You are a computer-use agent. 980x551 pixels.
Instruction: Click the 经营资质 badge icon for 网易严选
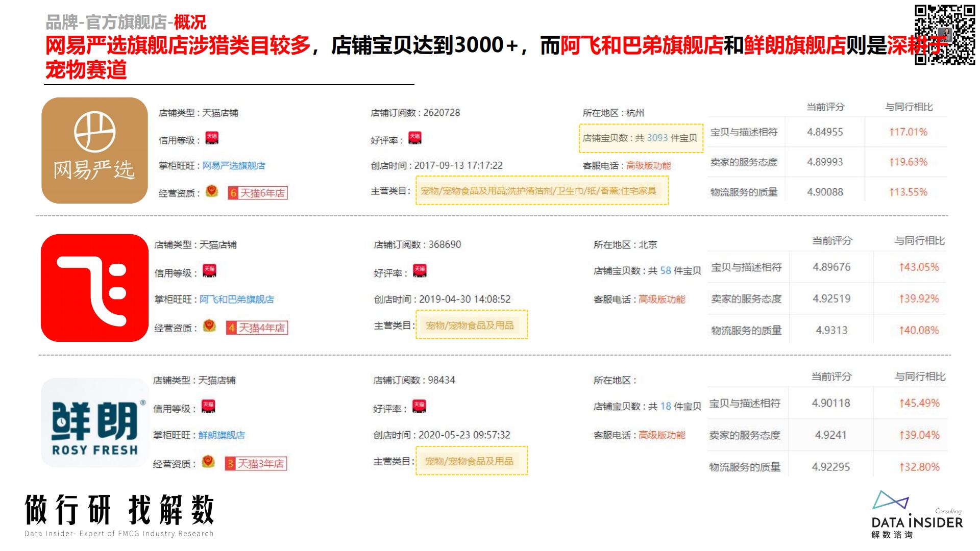tap(212, 191)
